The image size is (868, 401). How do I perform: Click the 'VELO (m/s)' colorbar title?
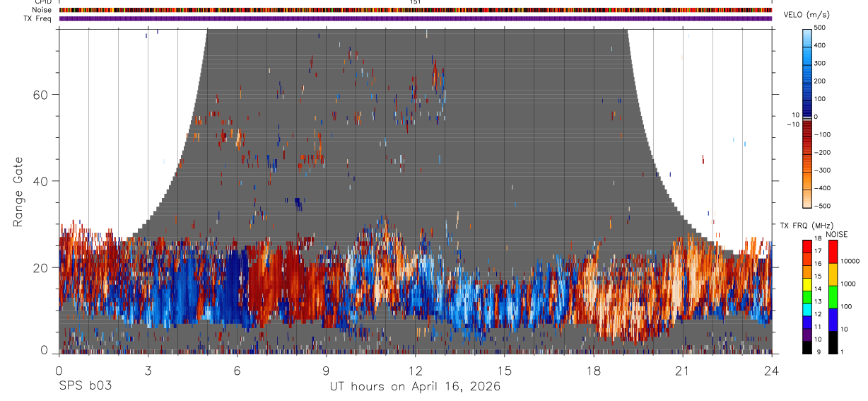coord(806,15)
